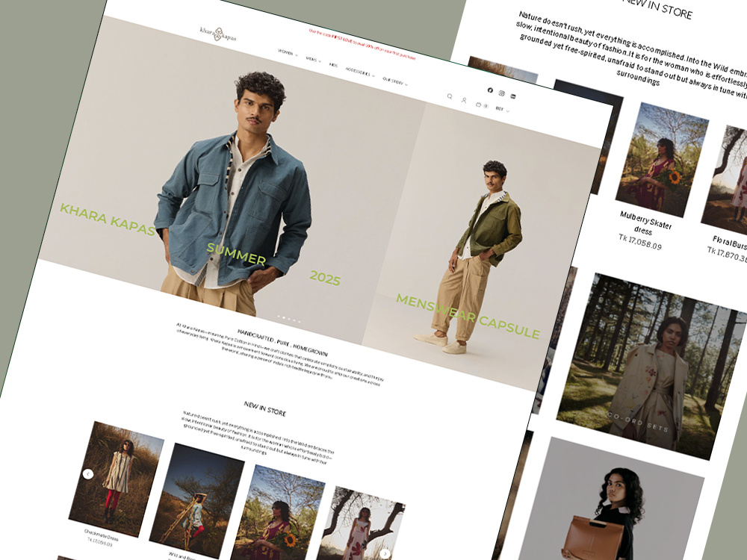Expand the WOMEN dropdown menu

pos(285,52)
